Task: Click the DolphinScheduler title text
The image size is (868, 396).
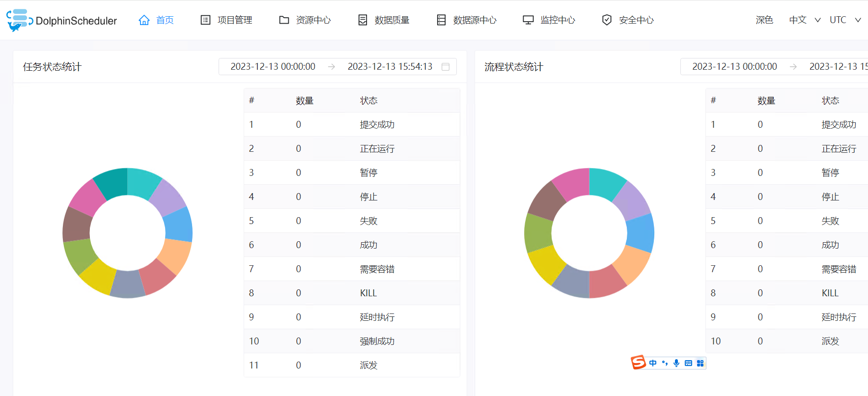Action: pos(76,21)
